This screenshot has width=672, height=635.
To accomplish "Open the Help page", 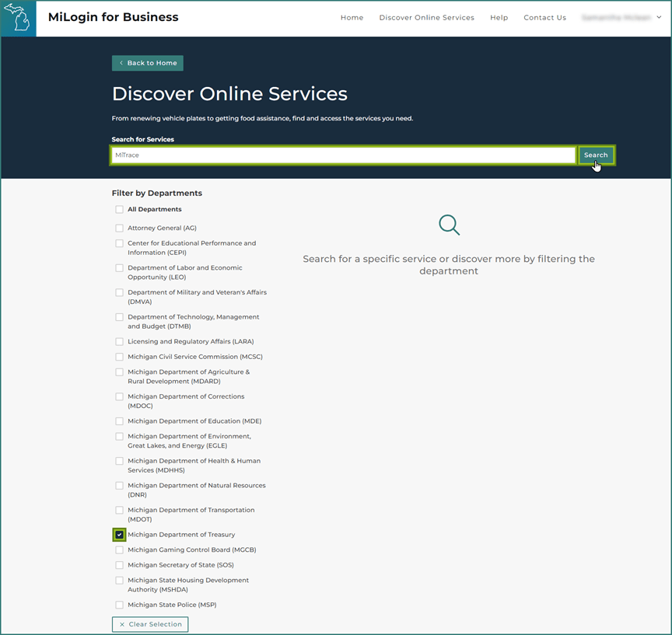I will click(x=499, y=17).
